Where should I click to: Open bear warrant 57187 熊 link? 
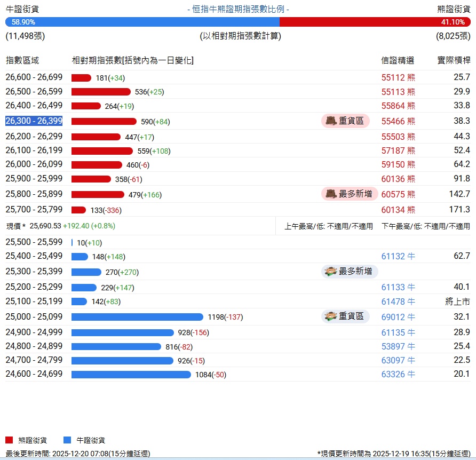tap(398, 150)
